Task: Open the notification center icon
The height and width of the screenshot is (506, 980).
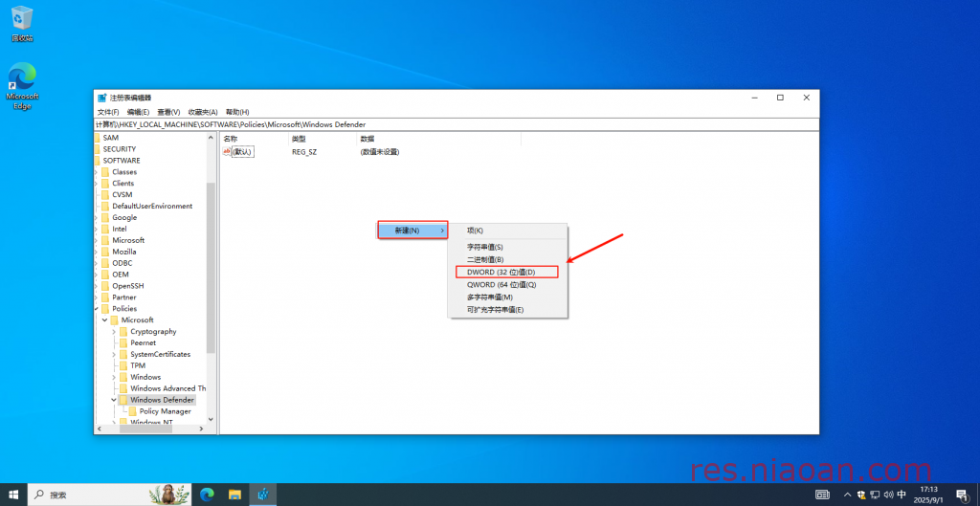Action: click(963, 495)
